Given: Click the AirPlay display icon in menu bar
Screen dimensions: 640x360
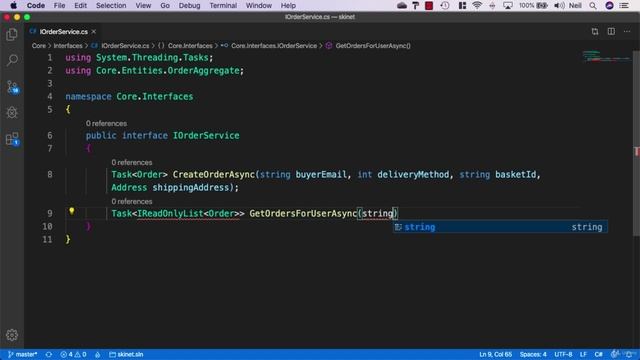Looking at the screenshot, I should tap(508, 5).
